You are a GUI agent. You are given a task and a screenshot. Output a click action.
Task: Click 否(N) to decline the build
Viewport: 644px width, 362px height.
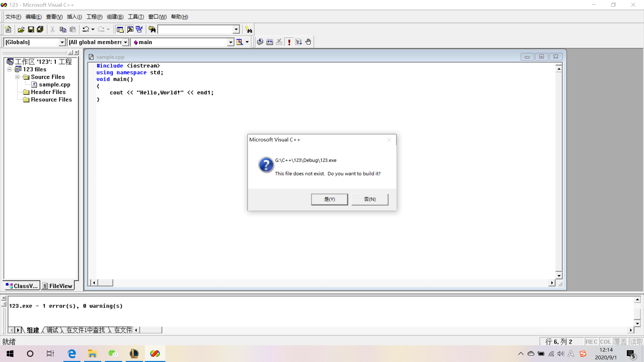(x=370, y=199)
